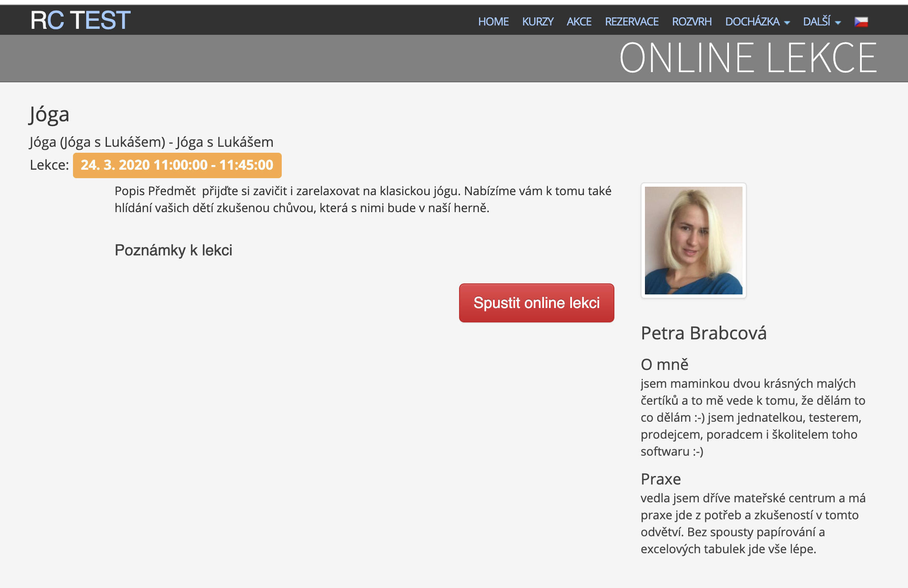Click the ONLINE LEKCE banner title
The width and height of the screenshot is (908, 588).
[x=748, y=58]
